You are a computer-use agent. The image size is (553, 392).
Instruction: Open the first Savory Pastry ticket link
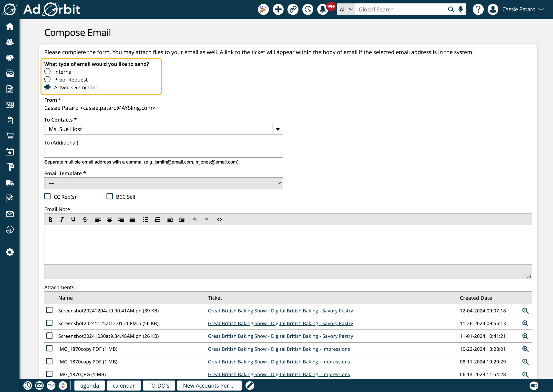click(280, 311)
